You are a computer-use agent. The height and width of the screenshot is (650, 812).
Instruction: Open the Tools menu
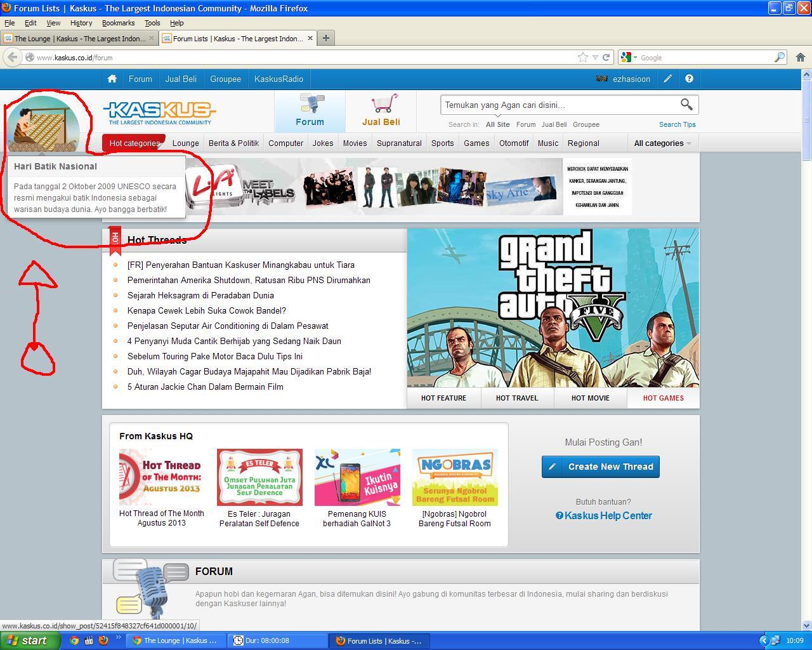[x=152, y=23]
